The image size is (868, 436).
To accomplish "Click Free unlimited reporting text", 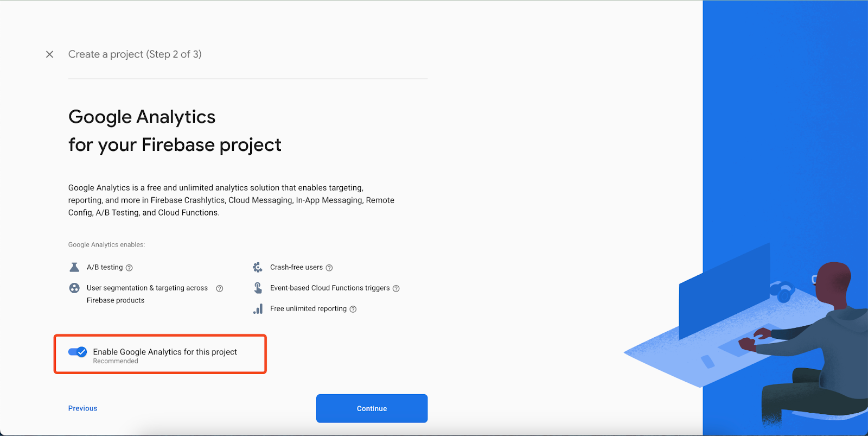I will (x=308, y=308).
